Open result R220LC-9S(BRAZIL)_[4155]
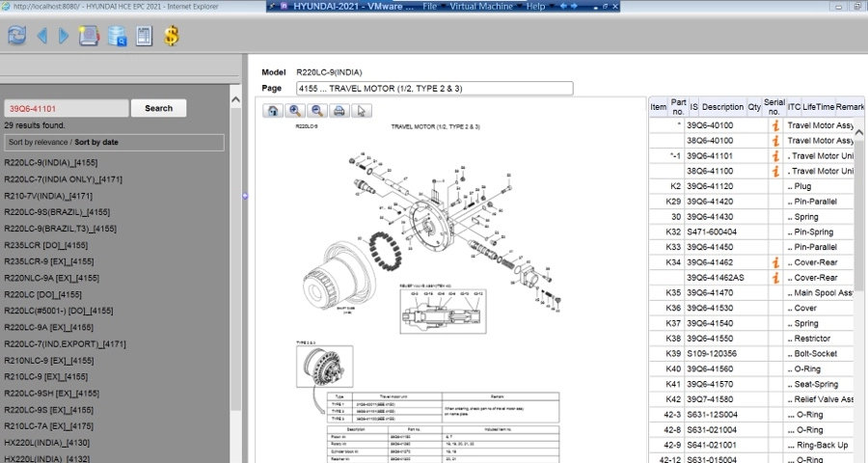Image resolution: width=868 pixels, height=463 pixels. (57, 212)
